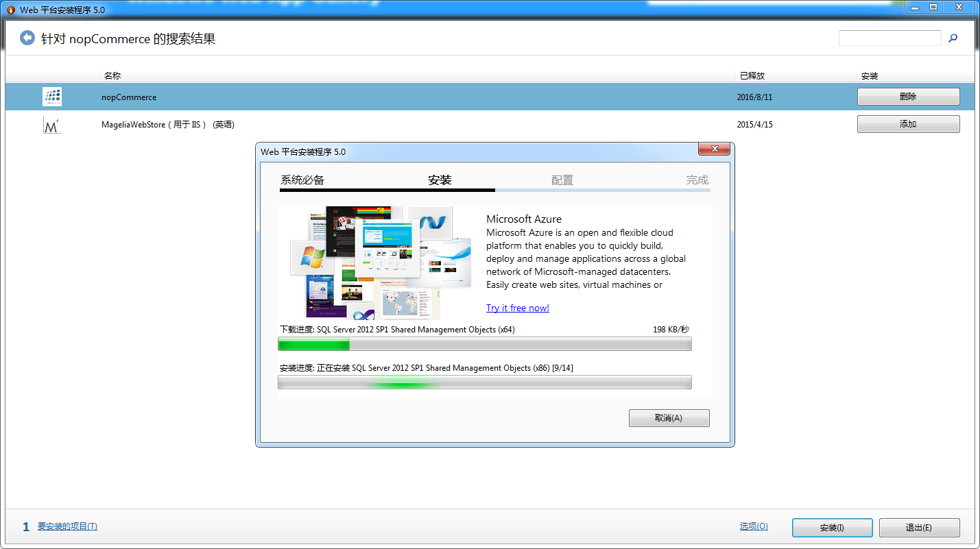Open the 选项(O) options link
This screenshot has height=549, width=980.
click(754, 526)
